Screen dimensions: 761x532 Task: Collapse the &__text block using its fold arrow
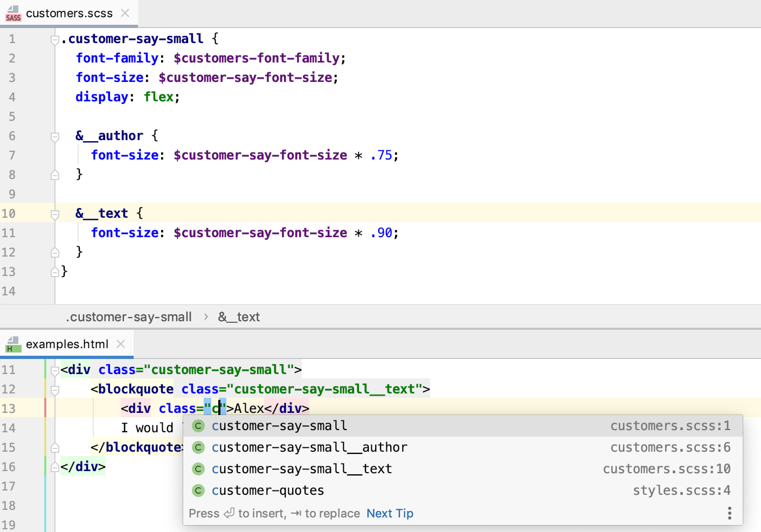(x=54, y=215)
